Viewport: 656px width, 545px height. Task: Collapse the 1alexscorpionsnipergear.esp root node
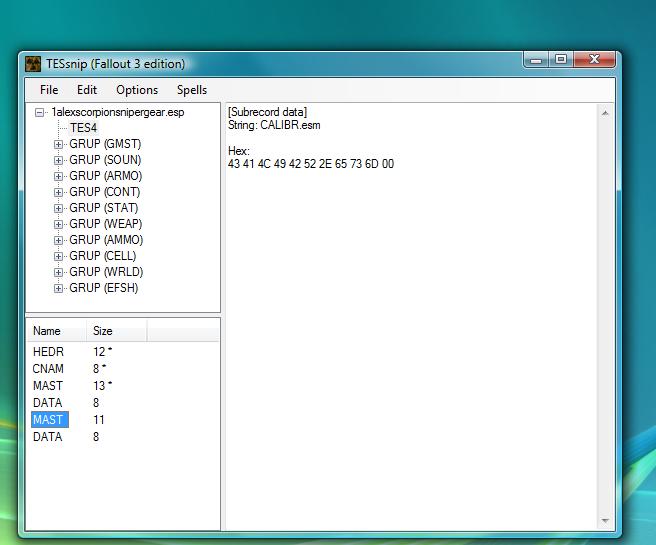click(39, 113)
